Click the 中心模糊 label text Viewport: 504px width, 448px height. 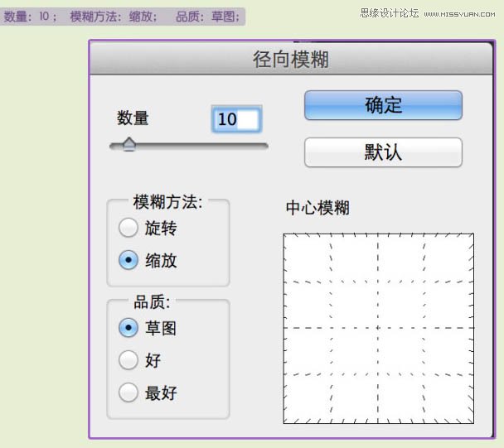(x=317, y=208)
